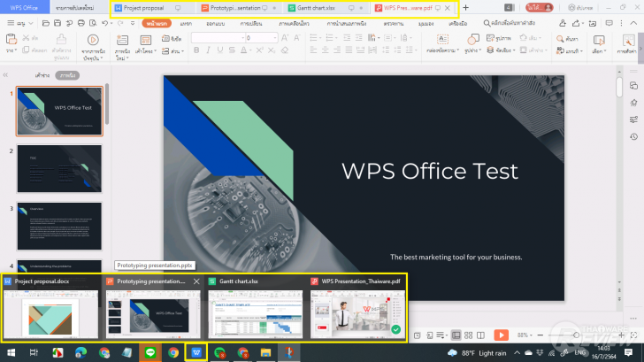Open file icon in quick access toolbar

pos(46,23)
